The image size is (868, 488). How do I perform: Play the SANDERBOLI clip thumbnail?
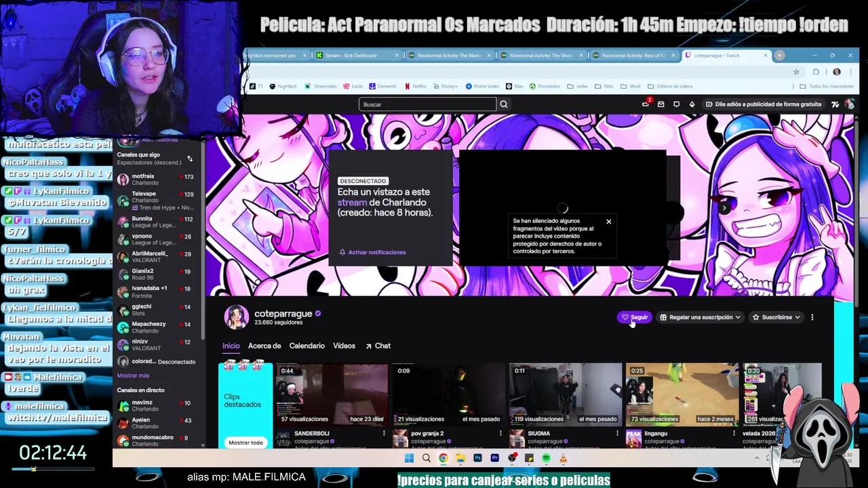[332, 394]
